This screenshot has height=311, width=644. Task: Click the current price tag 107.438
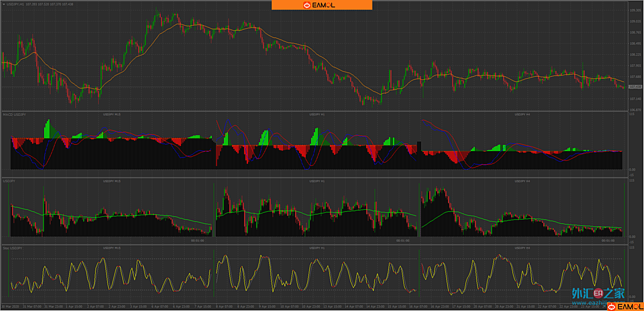635,87
